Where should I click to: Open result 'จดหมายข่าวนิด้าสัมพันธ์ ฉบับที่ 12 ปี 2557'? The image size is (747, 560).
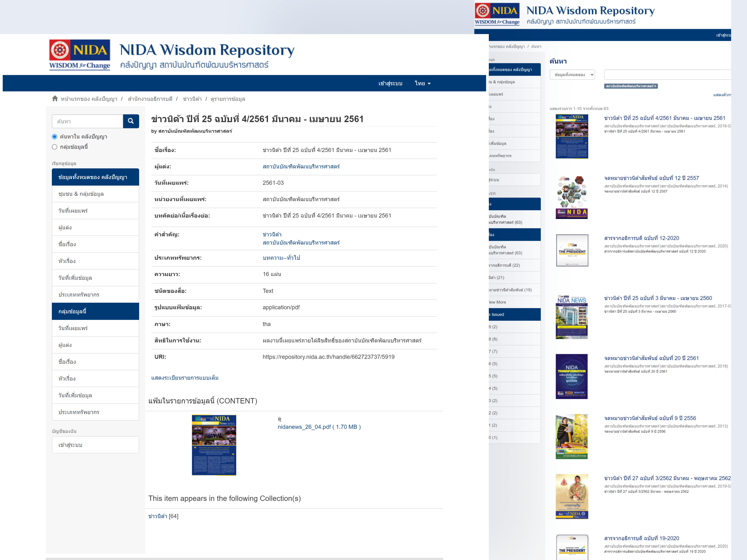point(651,178)
